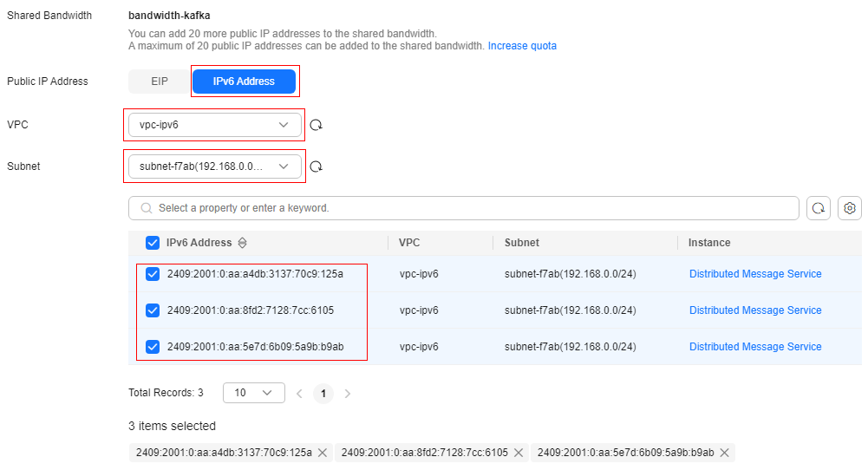The image size is (868, 470).
Task: Refresh the Subnet list
Action: (x=317, y=166)
